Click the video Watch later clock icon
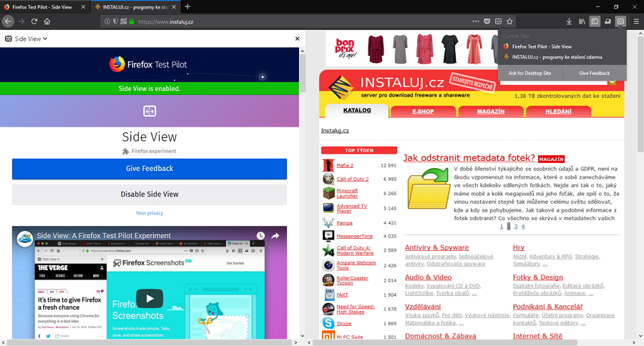The height and width of the screenshot is (346, 644). point(260,236)
